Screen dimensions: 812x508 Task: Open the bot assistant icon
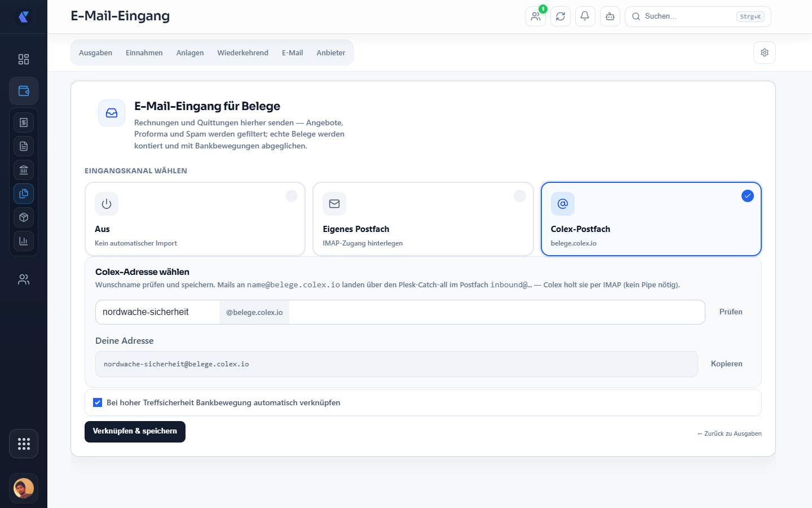coord(610,16)
